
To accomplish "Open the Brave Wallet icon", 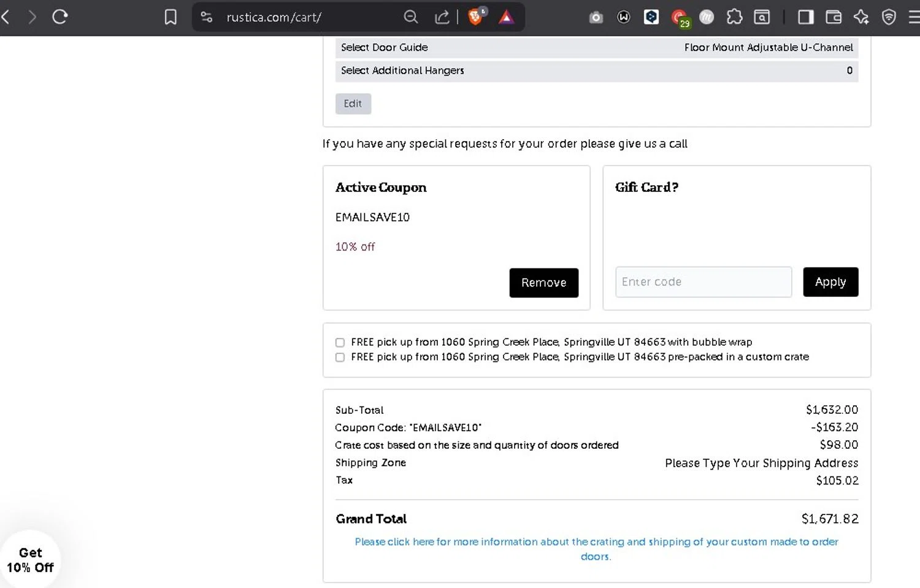I will 834,17.
